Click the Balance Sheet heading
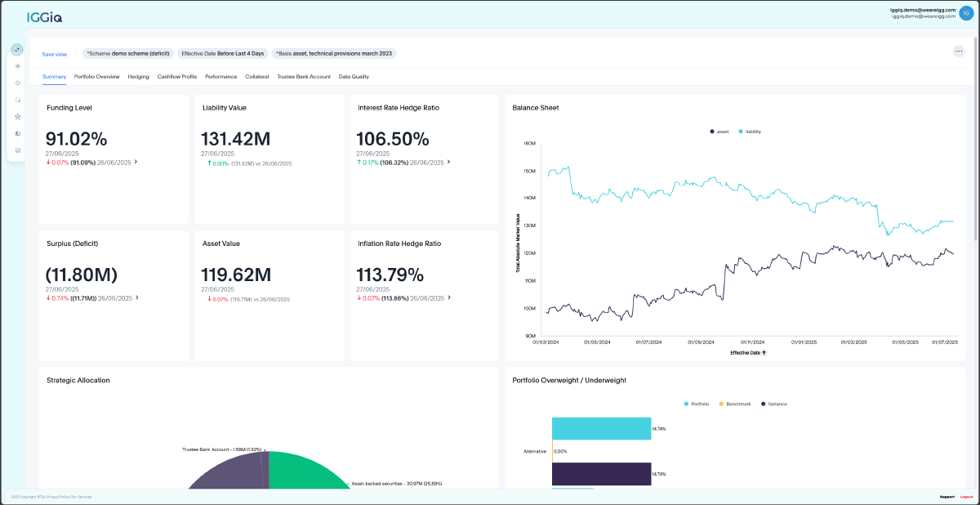Image resolution: width=980 pixels, height=505 pixels. (536, 107)
